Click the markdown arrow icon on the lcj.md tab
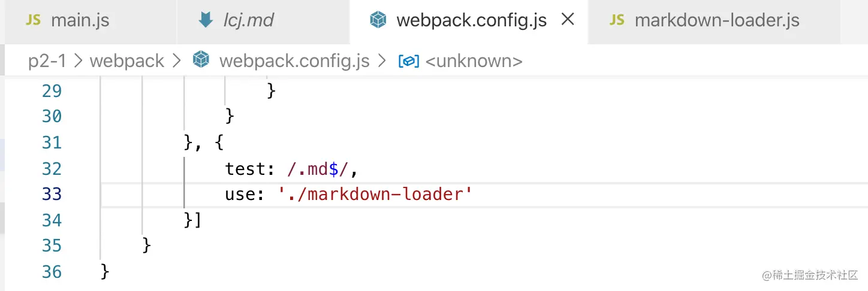Image resolution: width=868 pixels, height=291 pixels. tap(206, 20)
